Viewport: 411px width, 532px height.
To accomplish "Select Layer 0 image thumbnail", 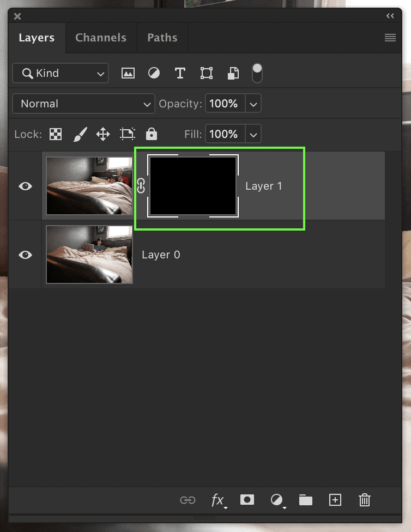I will point(89,255).
